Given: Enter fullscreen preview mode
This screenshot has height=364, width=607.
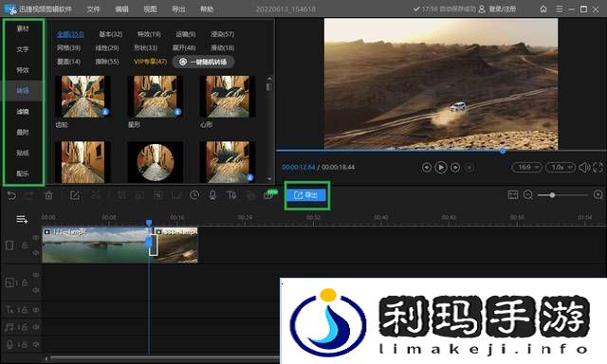Looking at the screenshot, I should [x=598, y=167].
